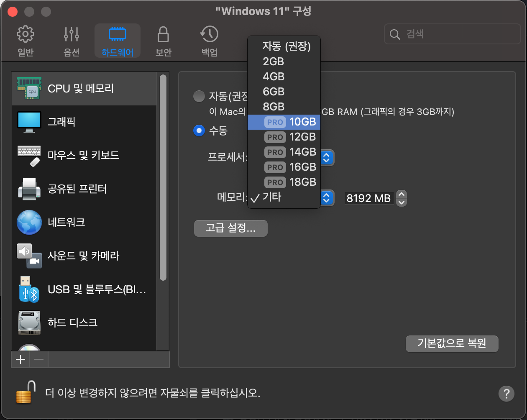Select the 공유된 프린터 printer item

(84, 189)
